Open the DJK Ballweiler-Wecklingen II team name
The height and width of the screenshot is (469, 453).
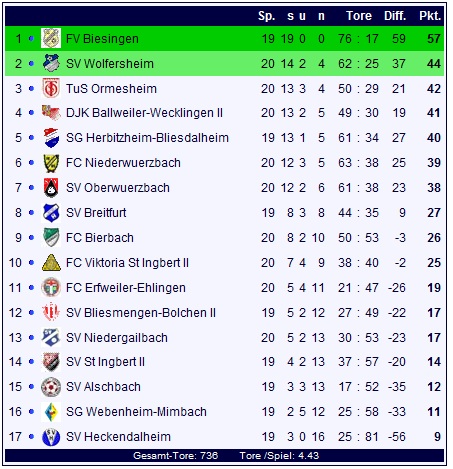pyautogui.click(x=144, y=113)
